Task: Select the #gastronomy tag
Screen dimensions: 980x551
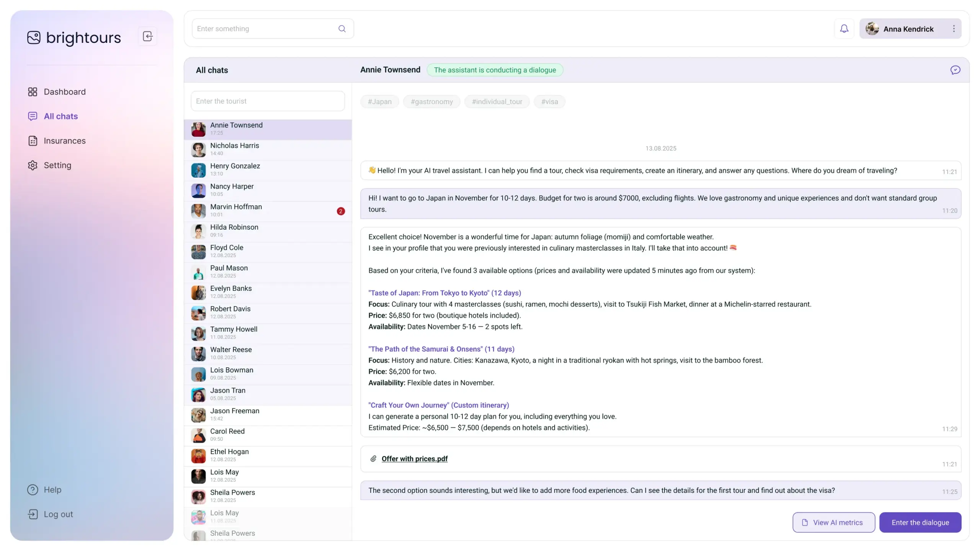Action: (x=431, y=102)
